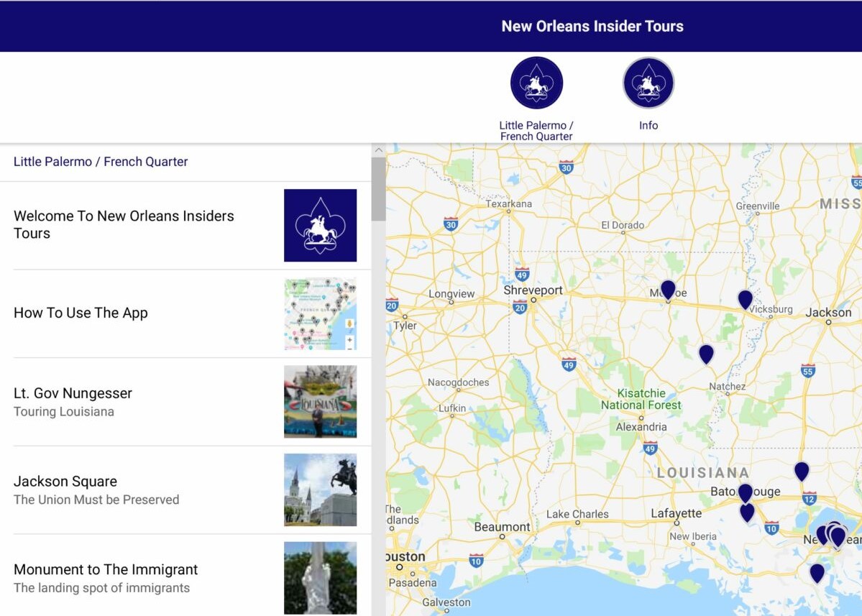Open the Little Palermo / French Quarter tour icon
The height and width of the screenshot is (616, 862).
pyautogui.click(x=536, y=83)
